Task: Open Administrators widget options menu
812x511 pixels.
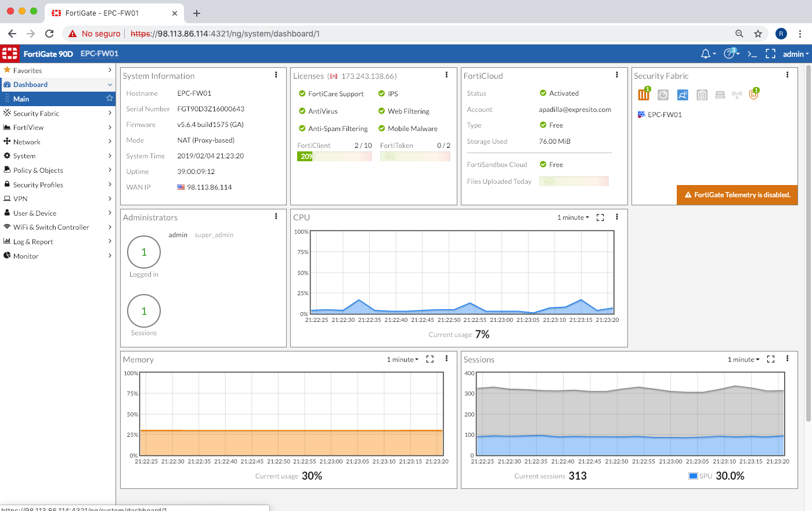Action: click(x=276, y=216)
